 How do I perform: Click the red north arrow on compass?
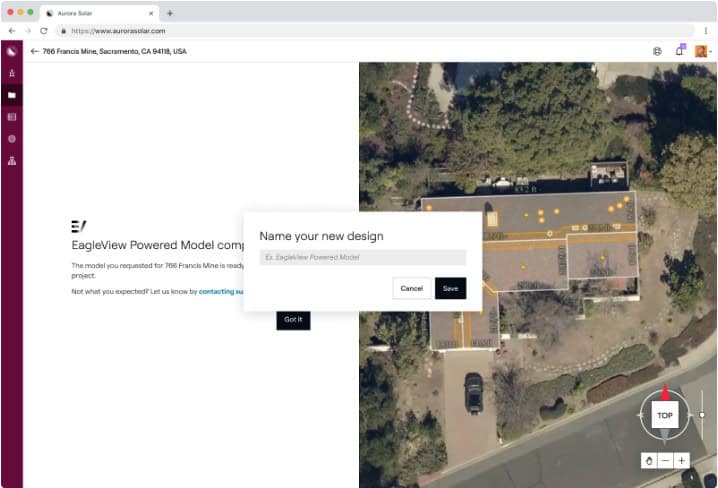pos(665,393)
